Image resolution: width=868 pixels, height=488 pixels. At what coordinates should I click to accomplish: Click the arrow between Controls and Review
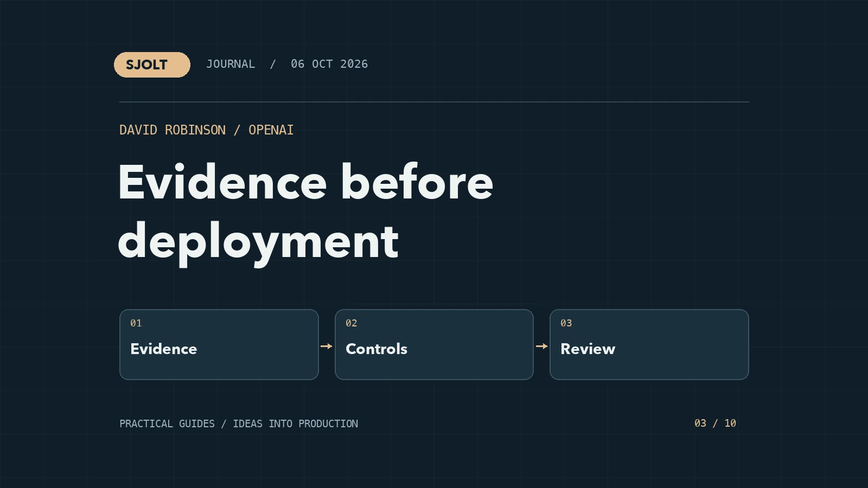coord(542,346)
